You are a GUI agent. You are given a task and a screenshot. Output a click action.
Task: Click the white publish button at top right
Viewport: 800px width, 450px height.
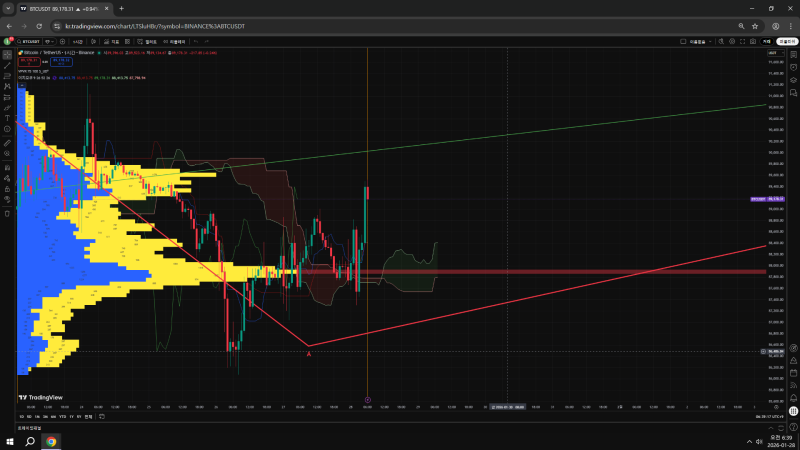point(789,41)
